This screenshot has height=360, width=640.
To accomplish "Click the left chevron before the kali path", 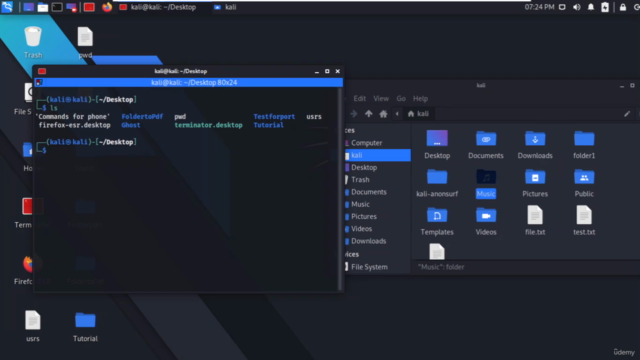I will [x=397, y=114].
